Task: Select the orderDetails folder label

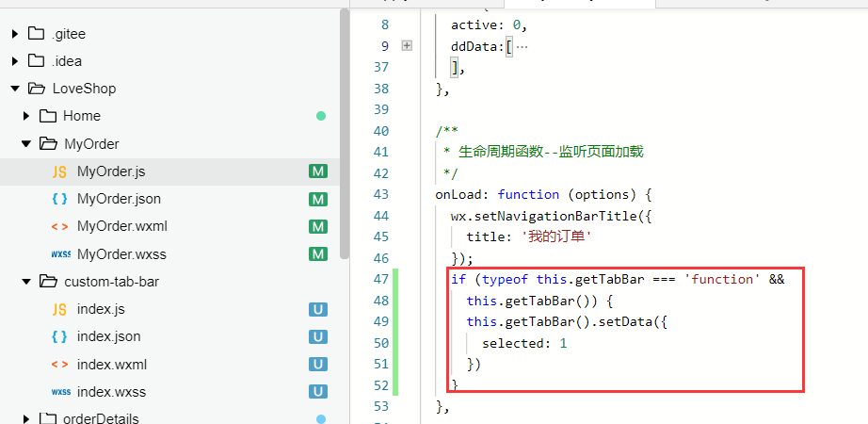Action: tap(102, 418)
